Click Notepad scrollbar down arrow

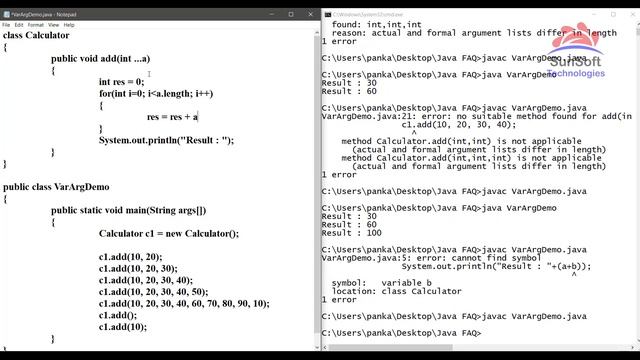coord(317,347)
